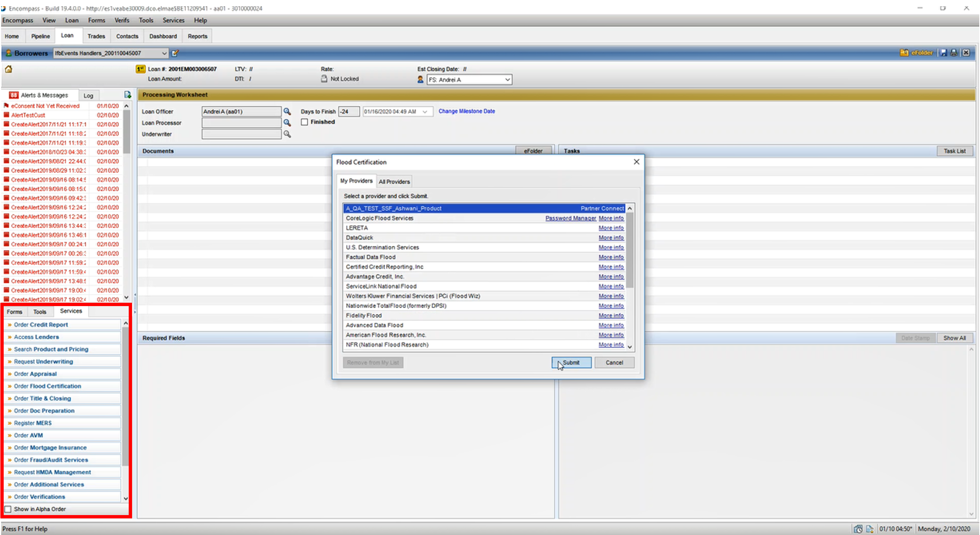Expand the FS: Andrei A dropdown
This screenshot has height=535, width=980.
507,80
